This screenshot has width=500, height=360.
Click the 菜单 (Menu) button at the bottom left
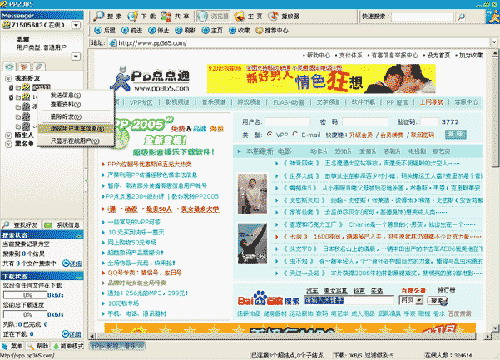12,346
